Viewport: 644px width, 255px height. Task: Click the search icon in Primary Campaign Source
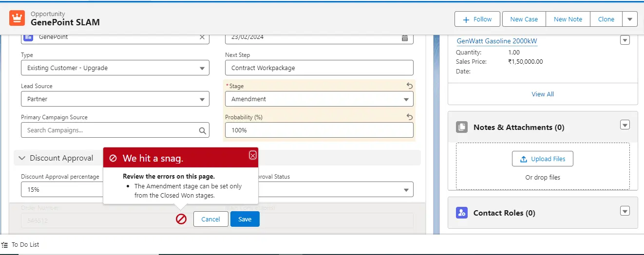(203, 130)
